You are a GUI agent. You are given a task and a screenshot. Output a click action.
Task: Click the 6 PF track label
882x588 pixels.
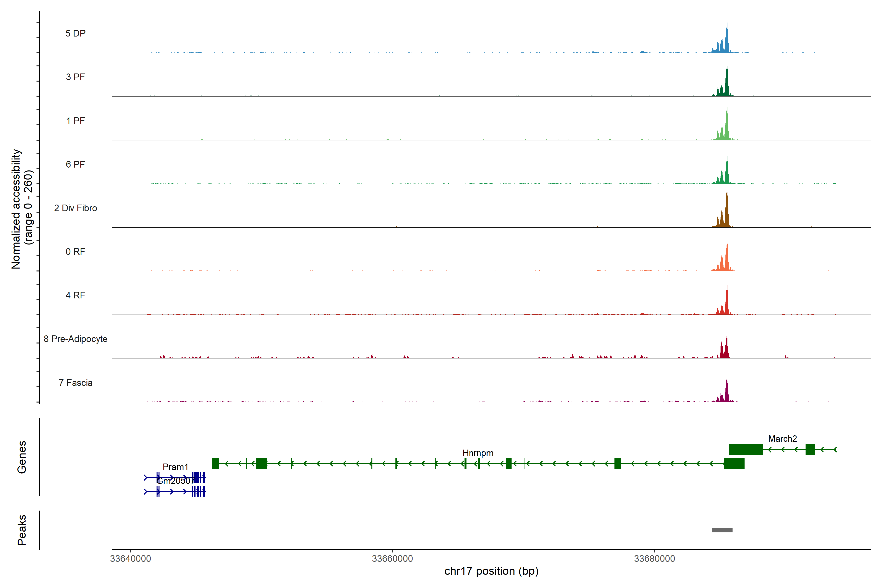click(x=75, y=164)
